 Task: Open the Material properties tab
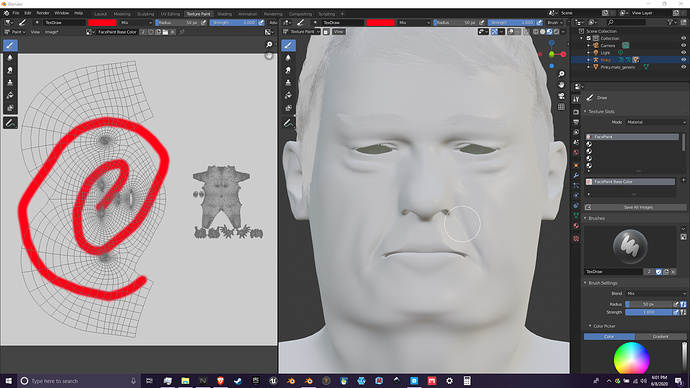(576, 226)
